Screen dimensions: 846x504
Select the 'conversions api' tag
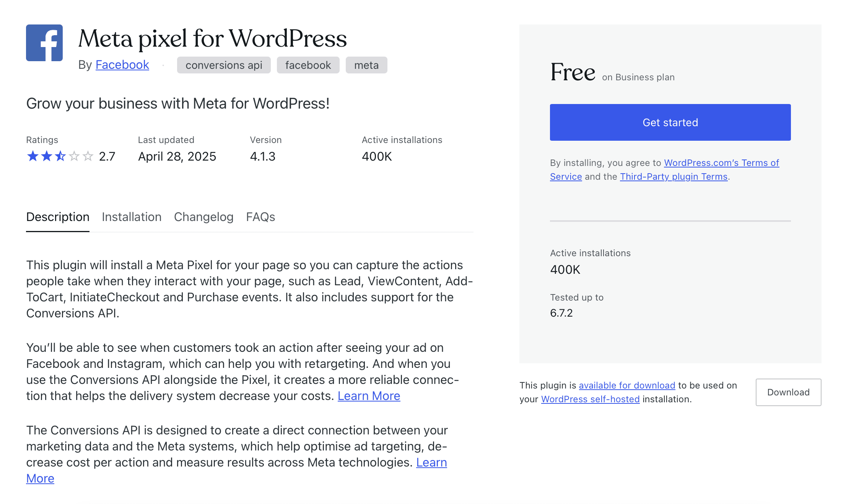224,65
